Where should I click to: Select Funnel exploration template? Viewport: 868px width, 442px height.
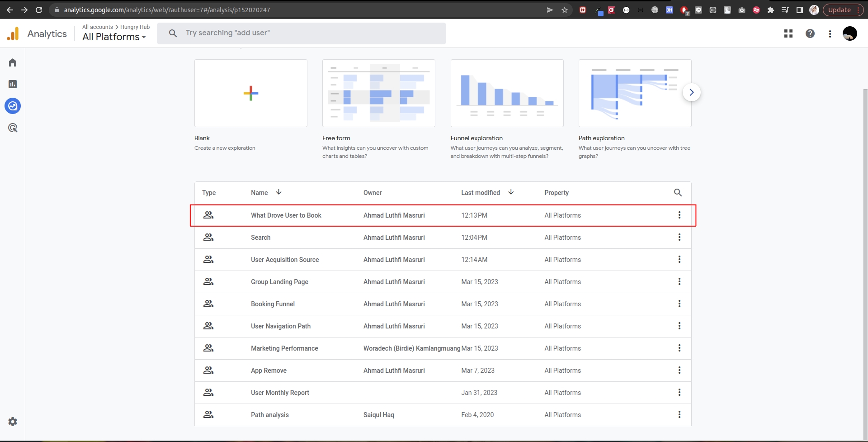pos(507,93)
